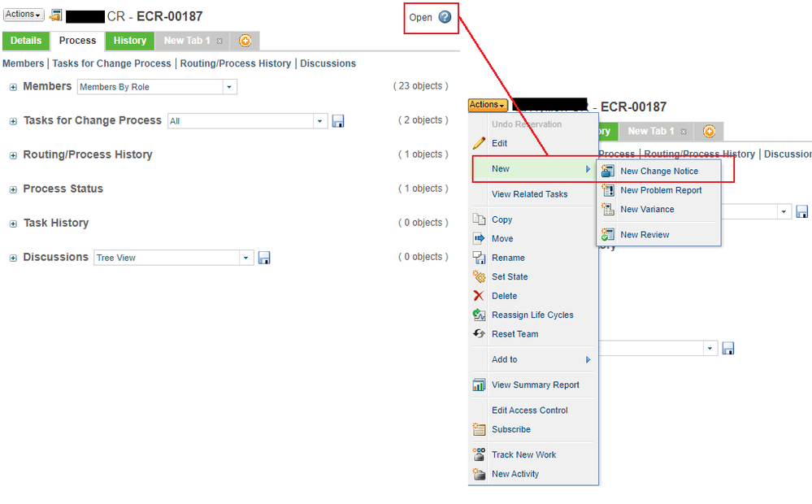Click the Move arrow icon in menu

coord(479,238)
